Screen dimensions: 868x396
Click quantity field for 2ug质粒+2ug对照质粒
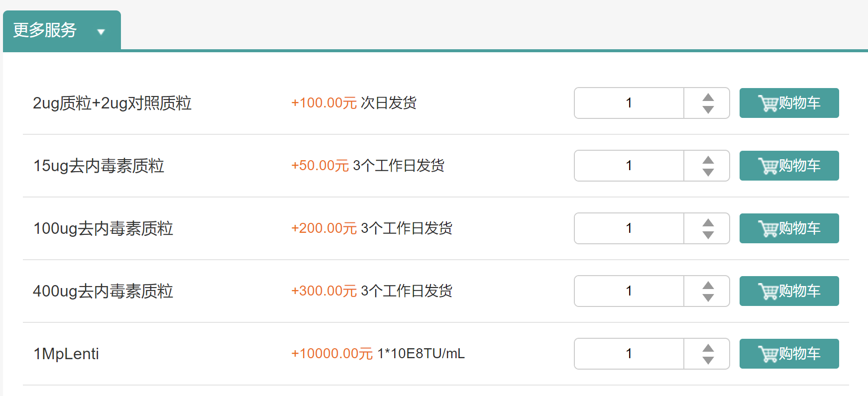point(629,103)
